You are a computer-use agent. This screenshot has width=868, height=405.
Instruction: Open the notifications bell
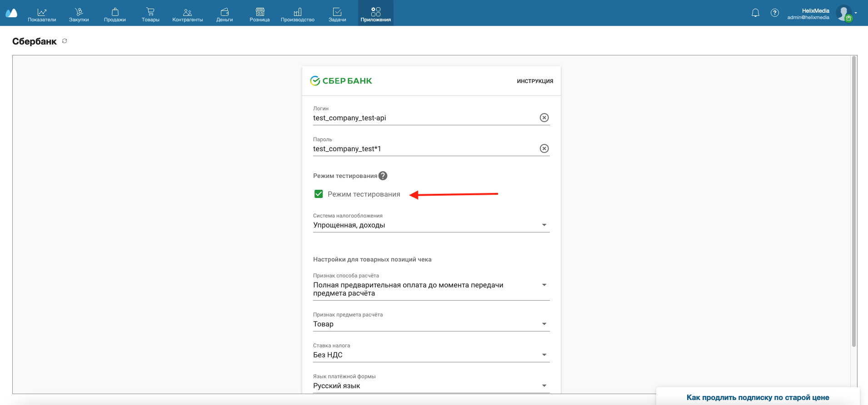click(x=755, y=13)
